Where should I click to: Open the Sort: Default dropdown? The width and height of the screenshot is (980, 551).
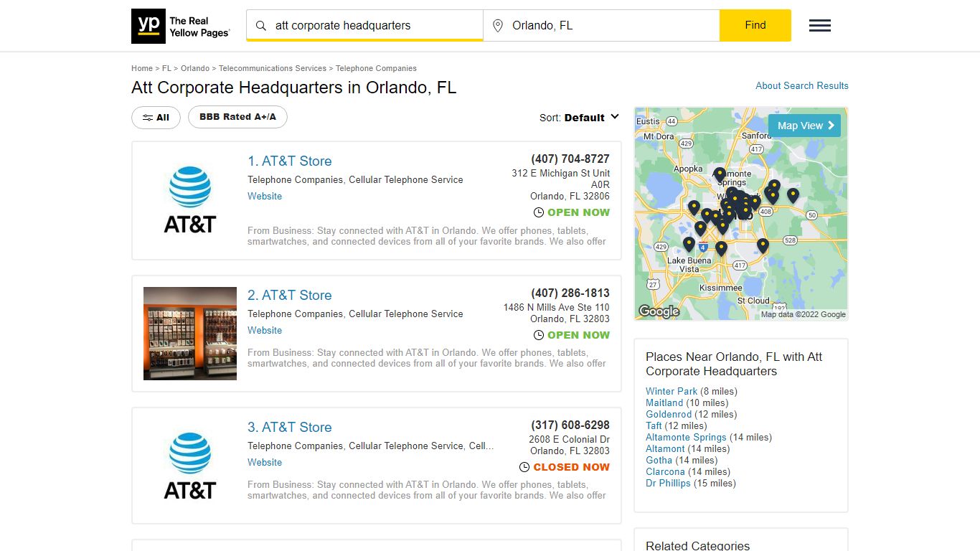(579, 118)
